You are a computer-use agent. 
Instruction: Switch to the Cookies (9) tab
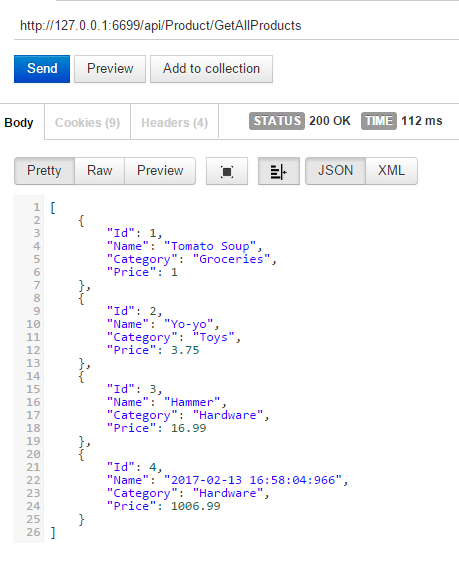click(87, 123)
